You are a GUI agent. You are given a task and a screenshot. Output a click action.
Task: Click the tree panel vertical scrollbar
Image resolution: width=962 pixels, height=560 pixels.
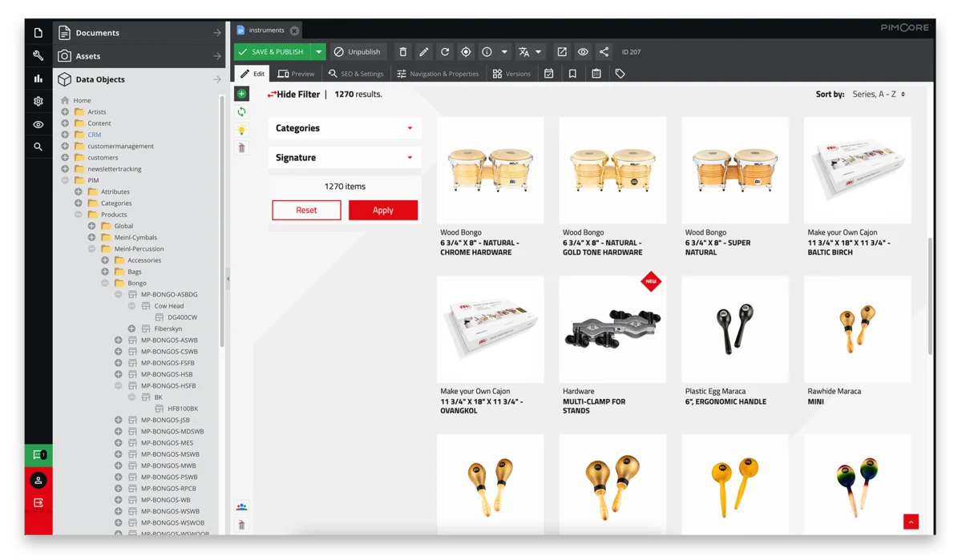[222, 220]
